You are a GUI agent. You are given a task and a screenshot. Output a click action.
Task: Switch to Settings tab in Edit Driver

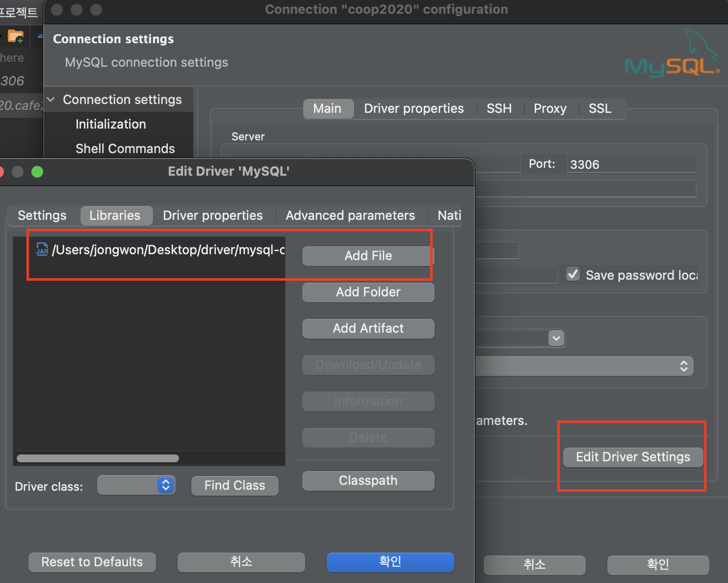(42, 215)
